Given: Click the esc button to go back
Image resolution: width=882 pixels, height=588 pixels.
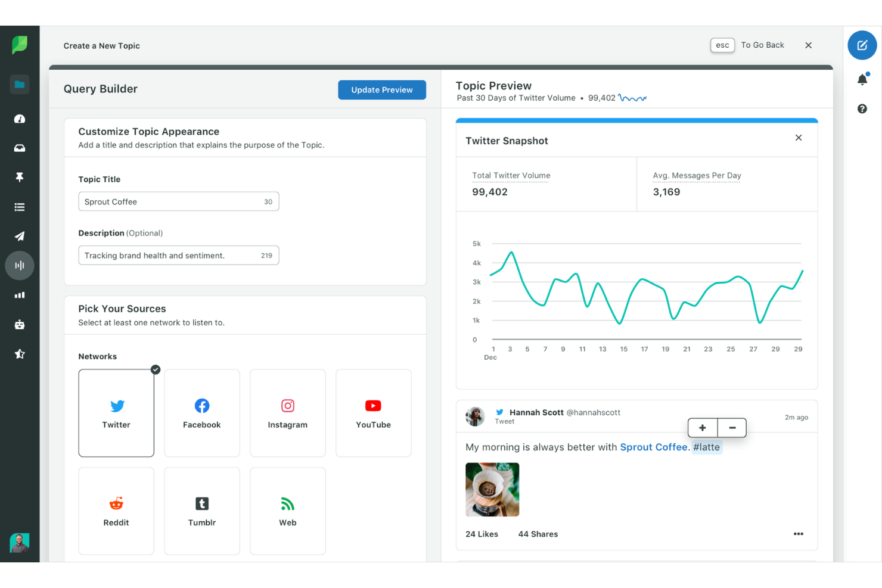Looking at the screenshot, I should (722, 45).
